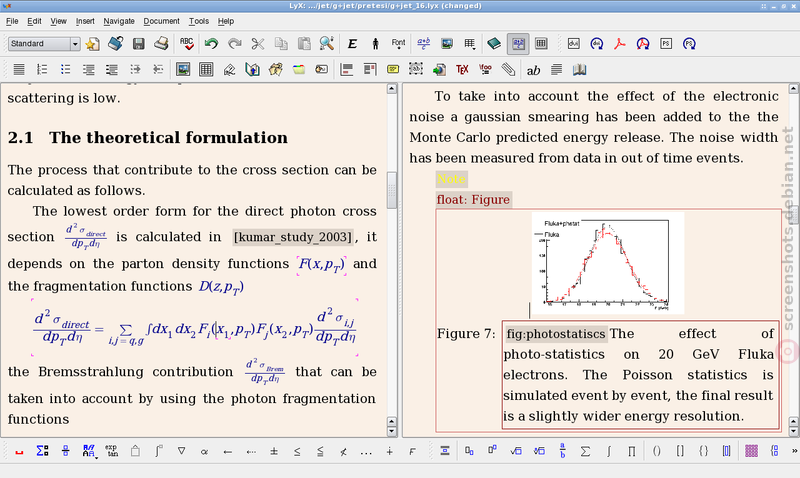Screen dimensions: 800x478
Task: Click the right pane scroll-down arrow
Action: pyautogui.click(x=793, y=432)
